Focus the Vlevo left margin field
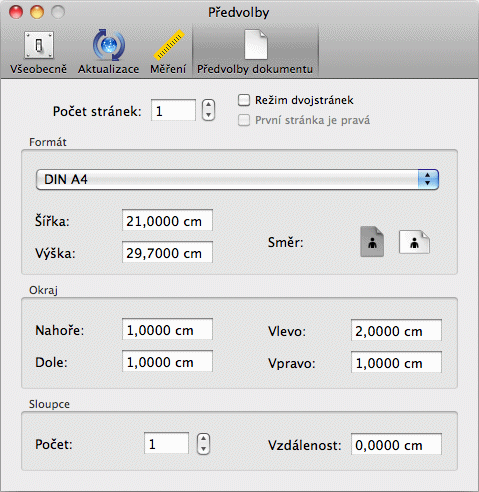 click(396, 330)
